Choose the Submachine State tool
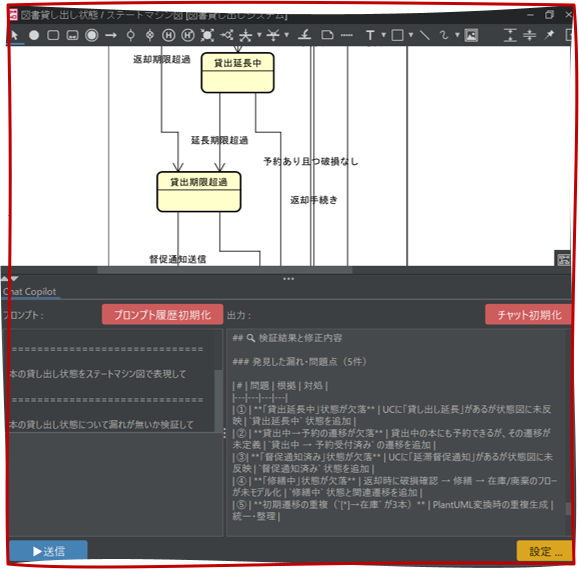The image size is (579, 569). (x=72, y=35)
